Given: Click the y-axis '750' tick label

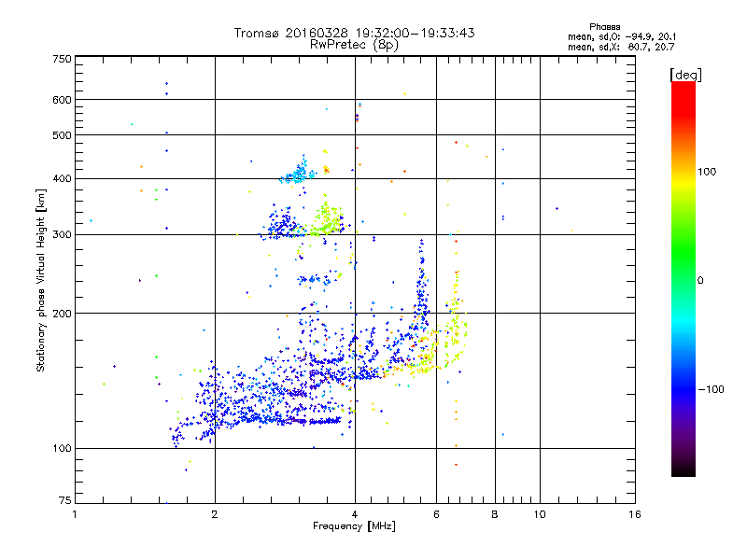Looking at the screenshot, I should coord(62,59).
